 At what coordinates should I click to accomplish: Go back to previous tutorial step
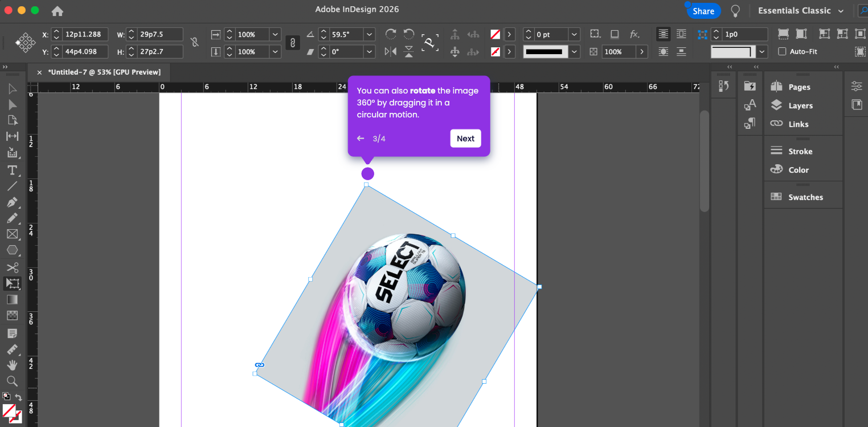tap(361, 139)
